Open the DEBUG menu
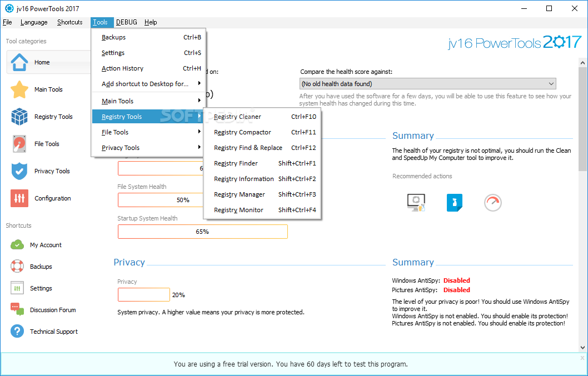The image size is (588, 376). pyautogui.click(x=127, y=22)
